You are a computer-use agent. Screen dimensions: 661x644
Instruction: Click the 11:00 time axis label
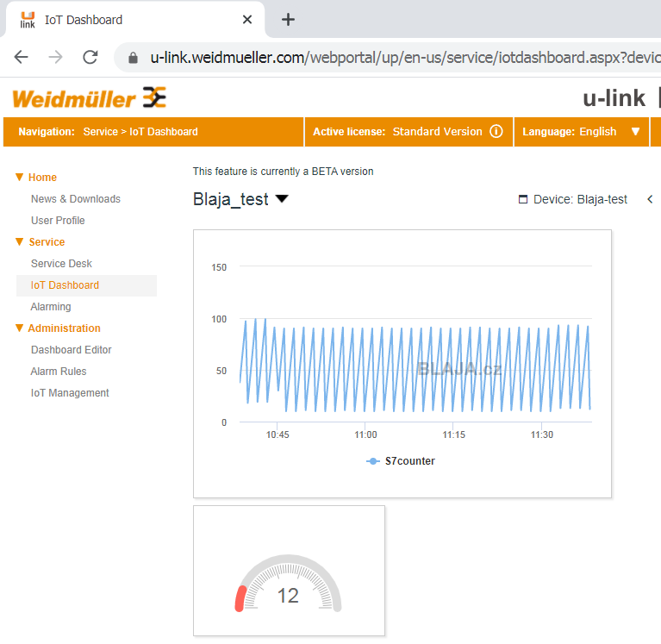[365, 435]
